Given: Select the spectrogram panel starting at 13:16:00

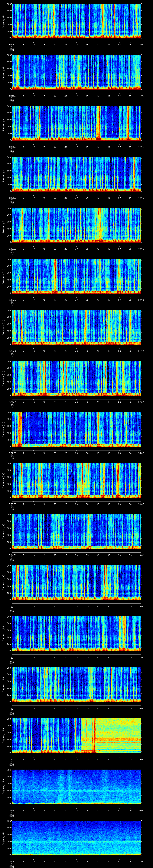Looking at the screenshot, I should [77, 123].
